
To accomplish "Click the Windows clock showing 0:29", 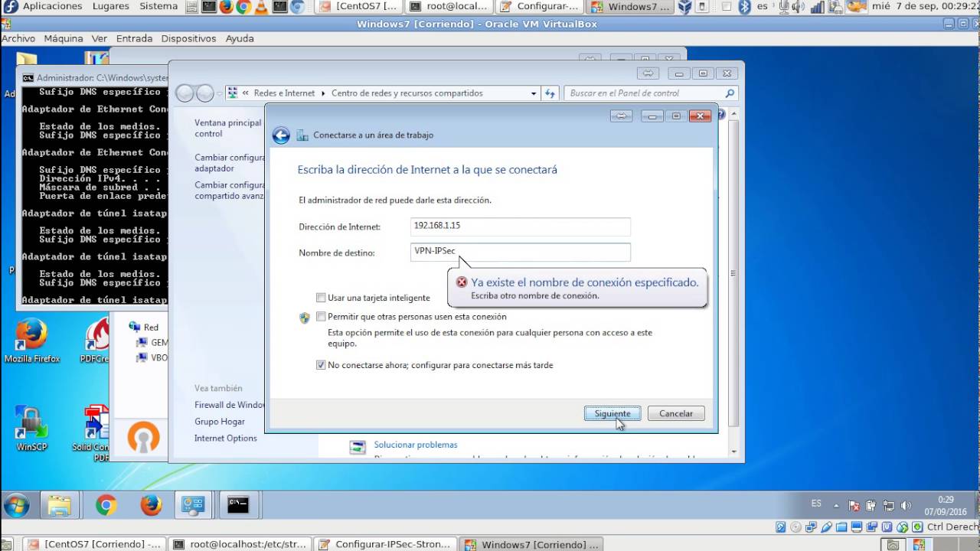I will (946, 505).
